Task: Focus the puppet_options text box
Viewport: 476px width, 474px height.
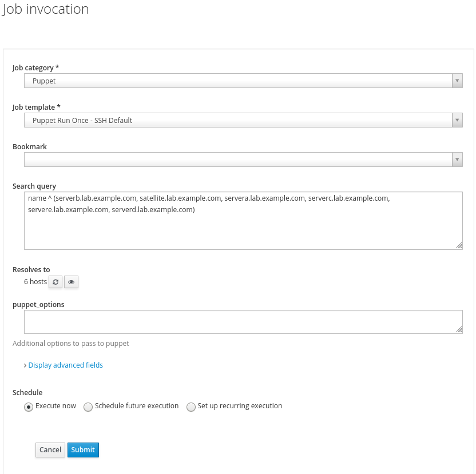Action: pos(243,322)
